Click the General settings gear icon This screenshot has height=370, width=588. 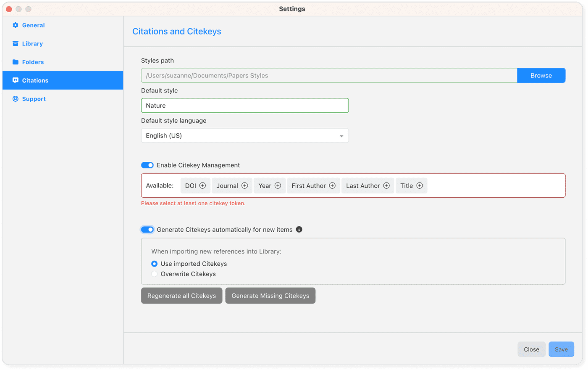pyautogui.click(x=16, y=25)
